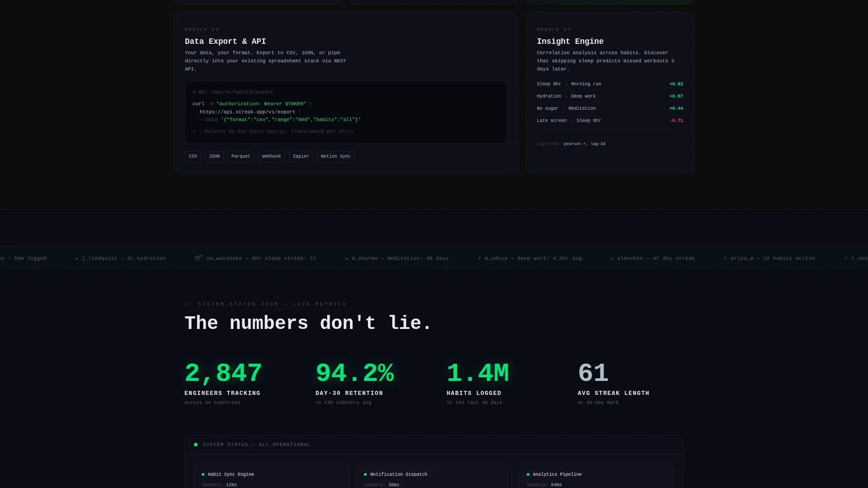
Task: Click the 38ms latency value
Action: coord(394,485)
